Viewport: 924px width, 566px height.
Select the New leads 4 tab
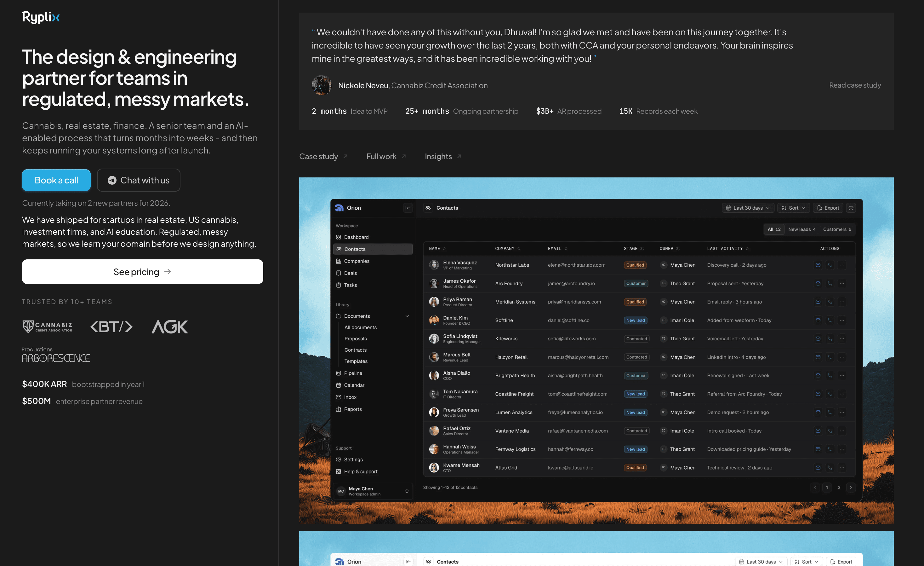tap(802, 229)
